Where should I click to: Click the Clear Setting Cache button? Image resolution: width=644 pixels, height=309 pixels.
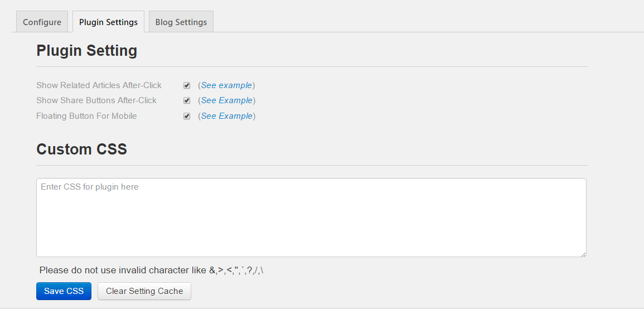(144, 291)
